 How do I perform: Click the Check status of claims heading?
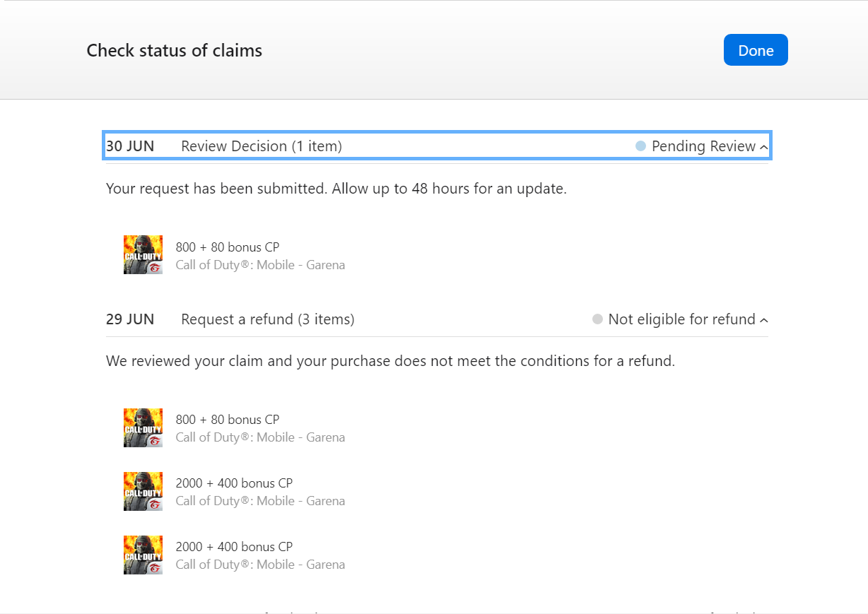coord(175,51)
